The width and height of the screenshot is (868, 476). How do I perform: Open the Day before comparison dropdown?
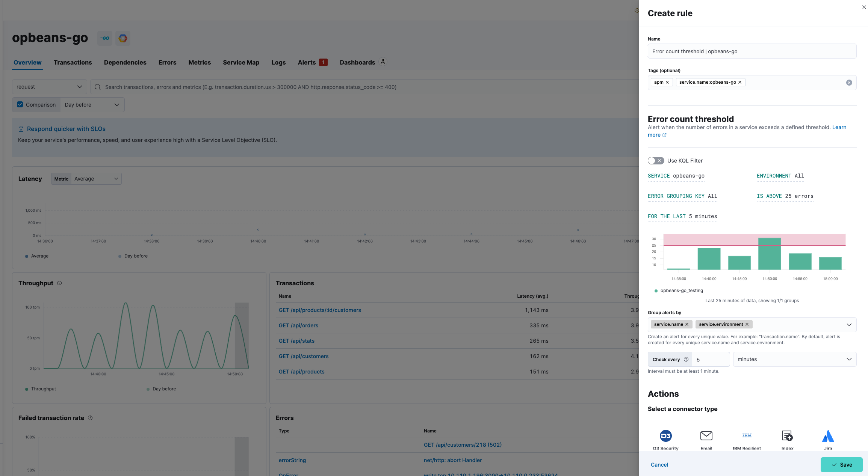pos(92,105)
